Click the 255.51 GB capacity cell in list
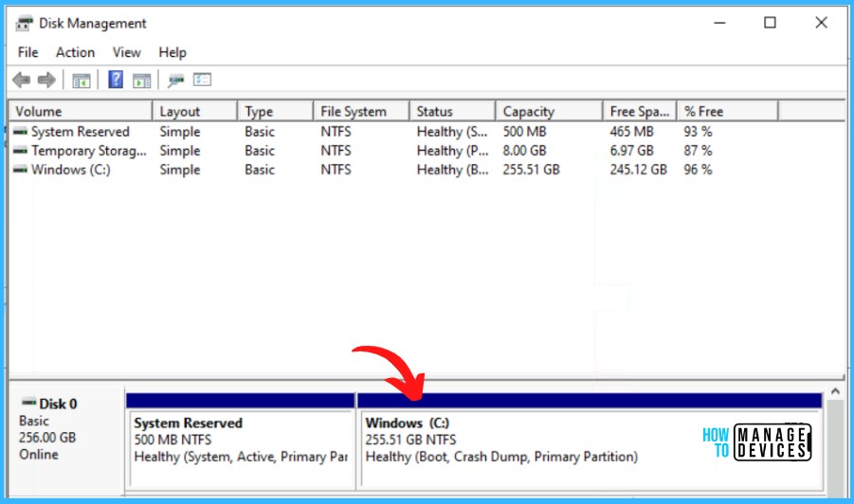Viewport: 854px width, 504px height. 531,170
